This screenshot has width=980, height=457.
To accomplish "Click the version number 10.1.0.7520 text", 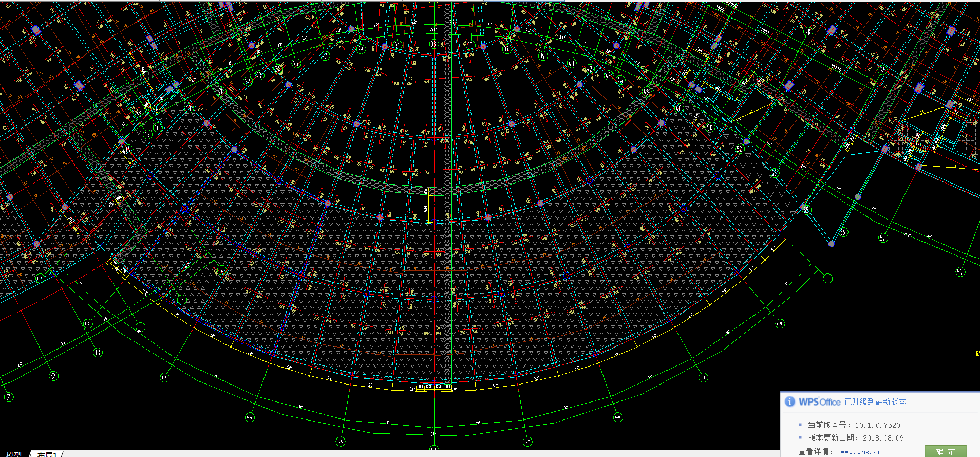I will point(877,425).
